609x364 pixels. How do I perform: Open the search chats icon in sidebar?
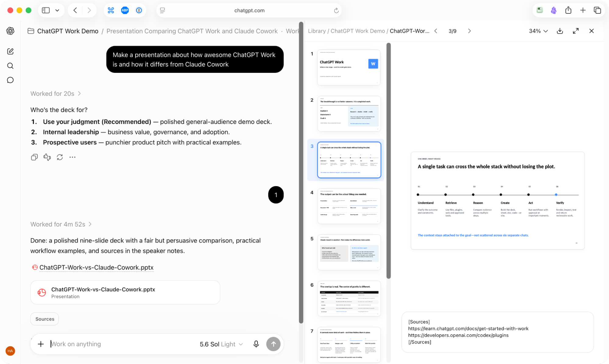click(10, 66)
